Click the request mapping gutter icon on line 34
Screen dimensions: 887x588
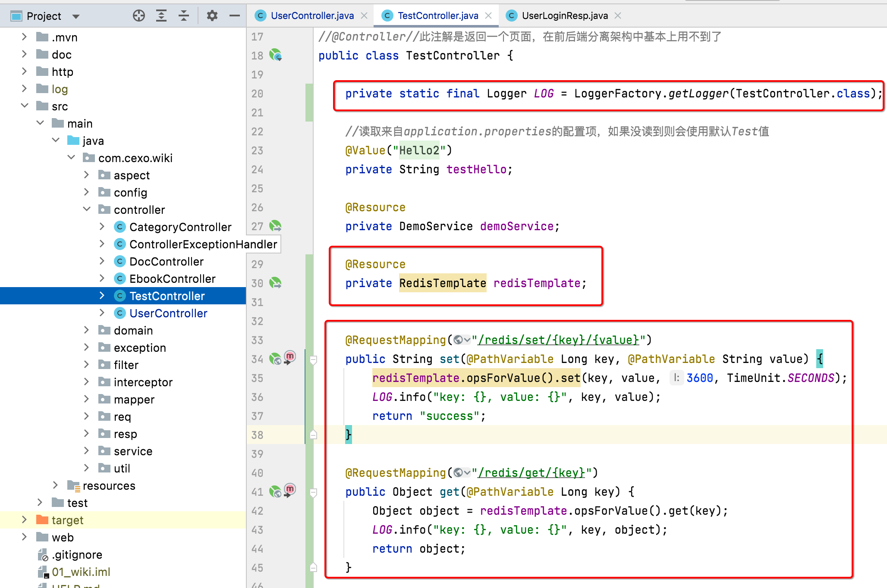275,359
